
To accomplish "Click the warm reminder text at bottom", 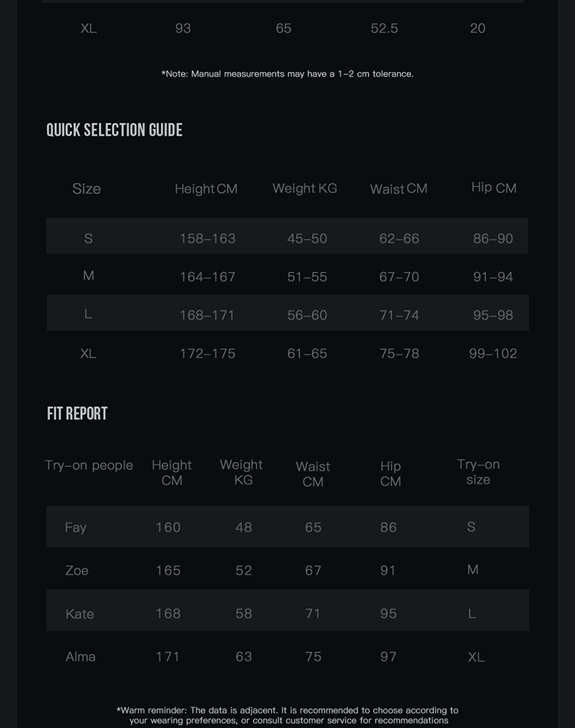I will (287, 715).
